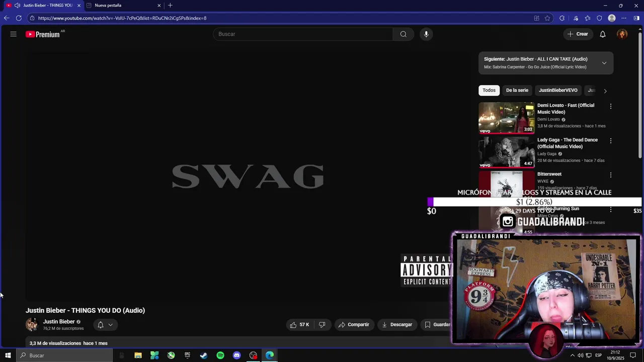644x362 pixels.
Task: Expand notification options chevron beside bell
Action: point(111,325)
